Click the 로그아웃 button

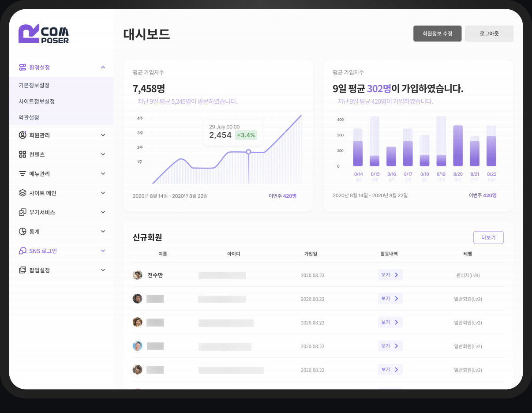coord(489,34)
